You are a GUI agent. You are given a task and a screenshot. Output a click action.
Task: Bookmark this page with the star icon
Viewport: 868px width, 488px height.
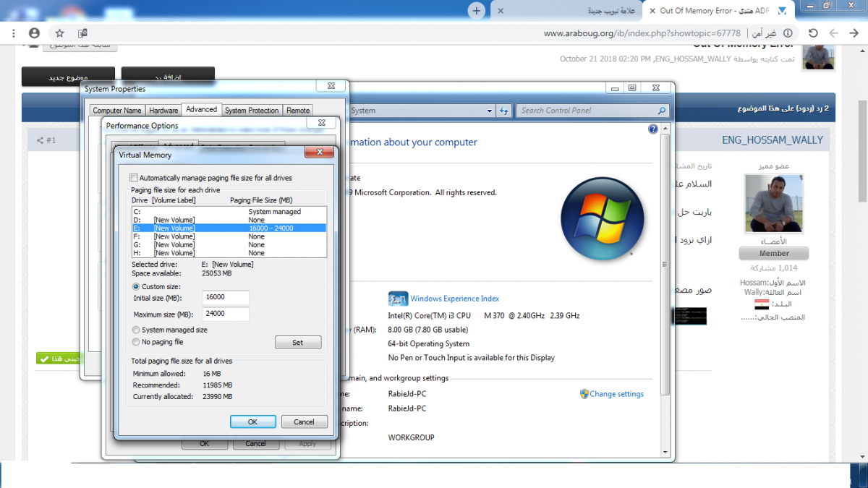pyautogui.click(x=60, y=33)
